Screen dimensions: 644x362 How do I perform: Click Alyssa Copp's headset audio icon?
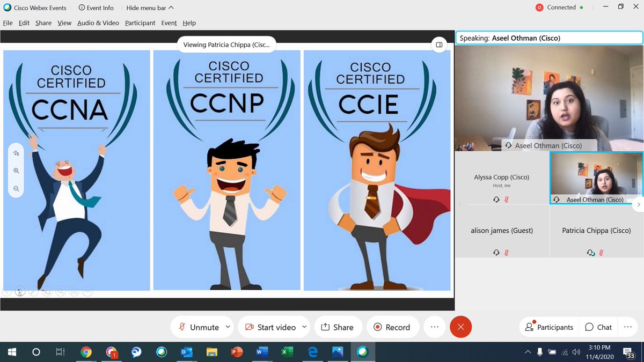497,199
